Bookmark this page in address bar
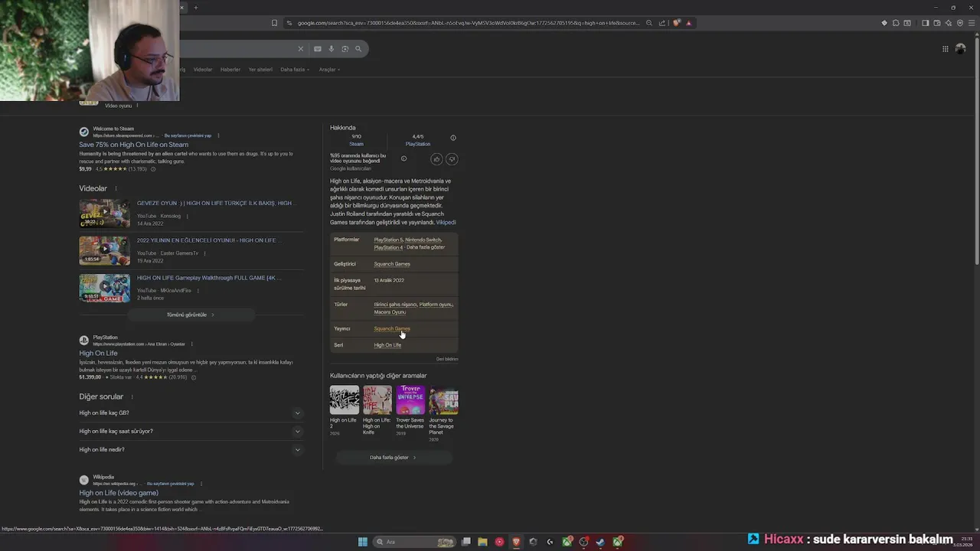980x551 pixels. [x=274, y=23]
